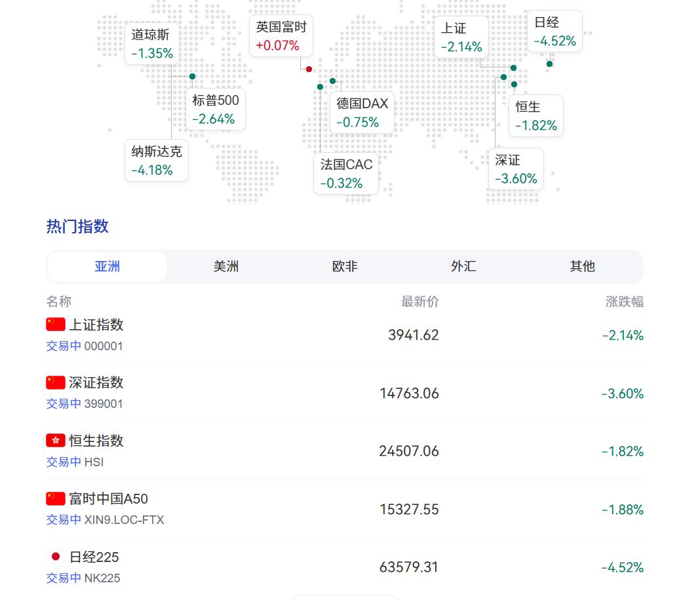Click the -1.88% change value
700x600 pixels.
click(623, 510)
